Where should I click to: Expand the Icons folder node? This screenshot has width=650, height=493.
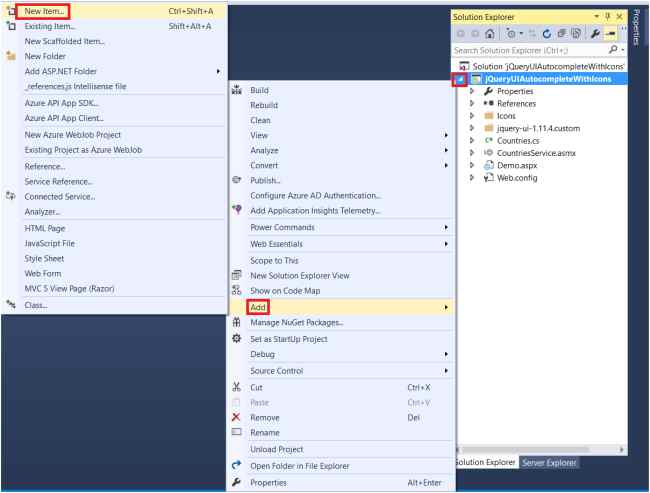[x=472, y=116]
